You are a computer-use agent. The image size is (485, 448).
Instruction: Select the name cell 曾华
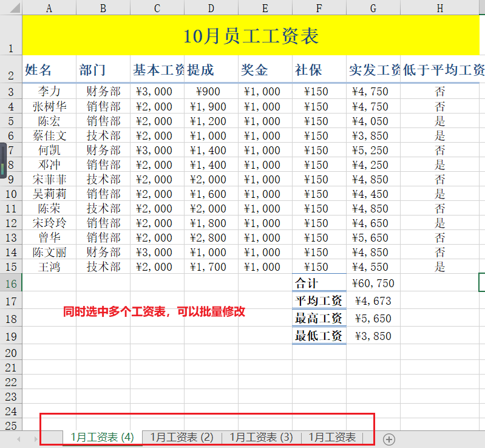coord(49,237)
